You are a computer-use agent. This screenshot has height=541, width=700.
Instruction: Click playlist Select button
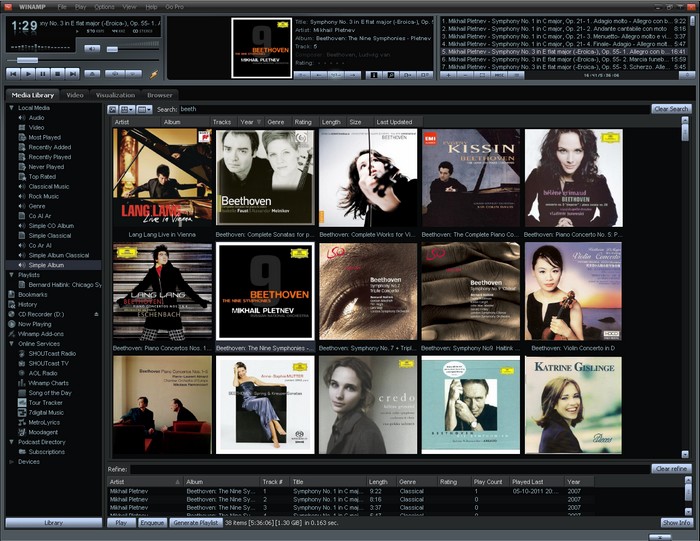pos(482,75)
